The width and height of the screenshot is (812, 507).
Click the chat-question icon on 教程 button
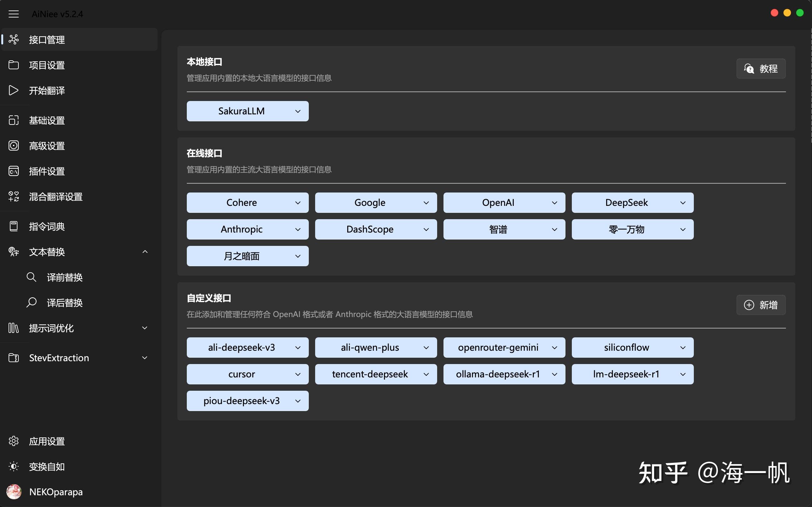click(749, 69)
